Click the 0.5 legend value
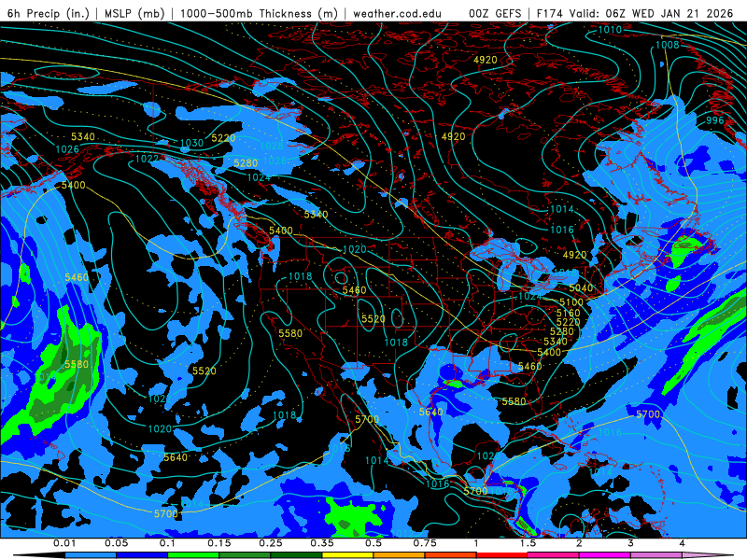The width and height of the screenshot is (747, 560). pos(373,543)
